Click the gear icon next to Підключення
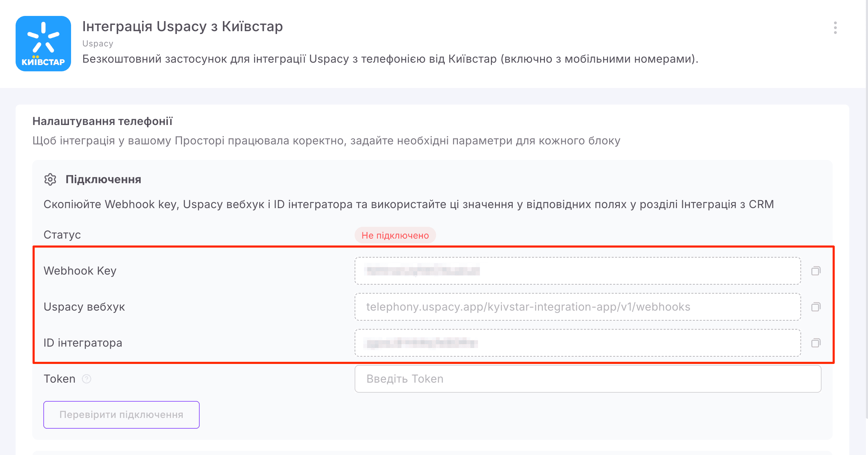The height and width of the screenshot is (455, 868). pyautogui.click(x=51, y=179)
